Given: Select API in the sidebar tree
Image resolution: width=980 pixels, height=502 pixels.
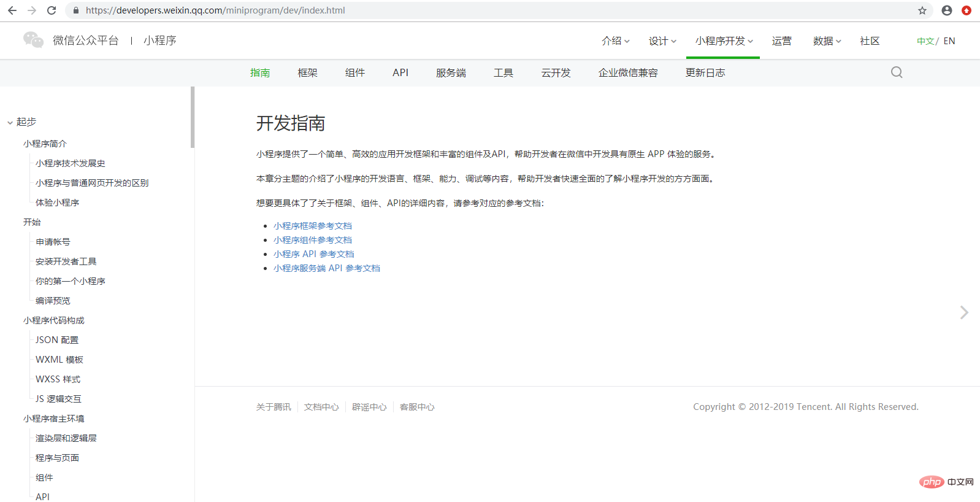Looking at the screenshot, I should [x=42, y=496].
